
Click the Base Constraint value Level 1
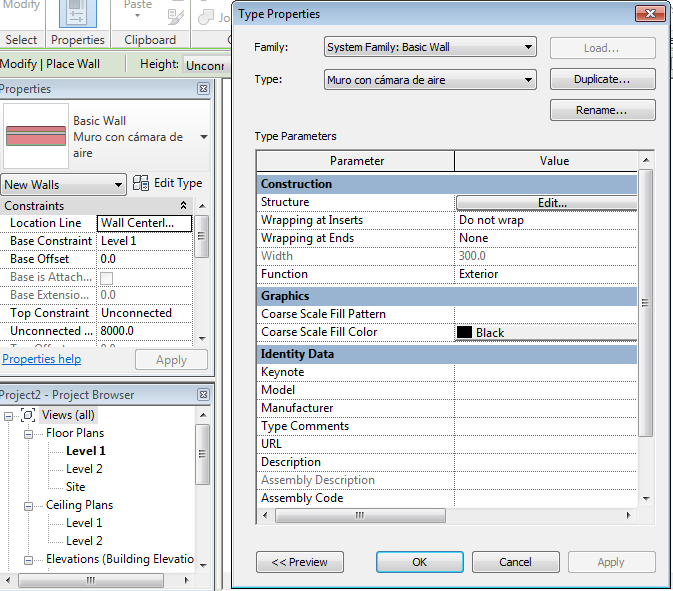[144, 241]
